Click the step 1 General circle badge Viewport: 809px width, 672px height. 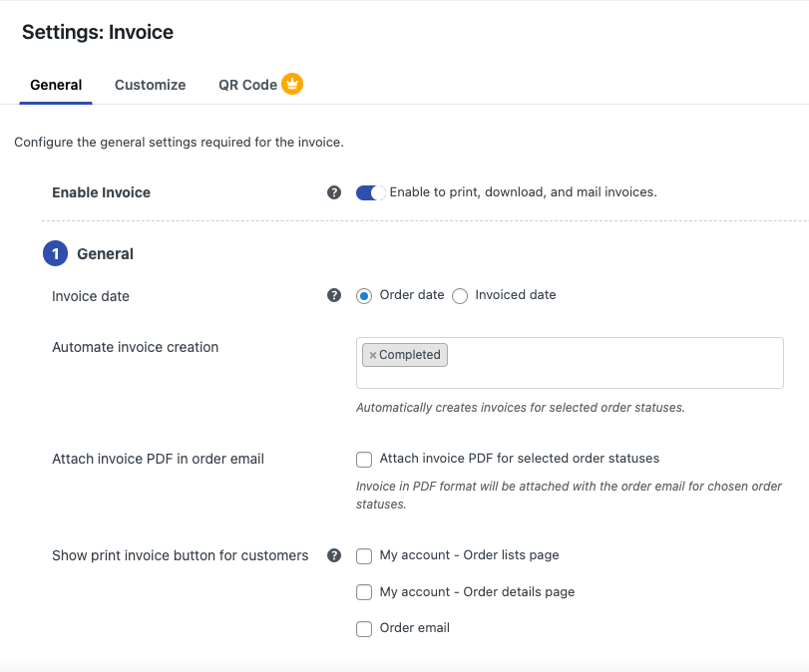(x=55, y=253)
